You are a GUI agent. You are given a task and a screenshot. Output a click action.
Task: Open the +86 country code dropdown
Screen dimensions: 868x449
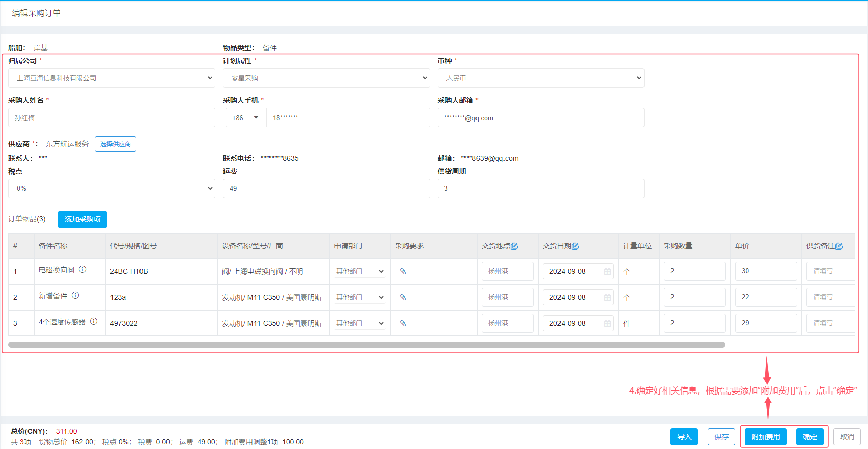(x=246, y=118)
